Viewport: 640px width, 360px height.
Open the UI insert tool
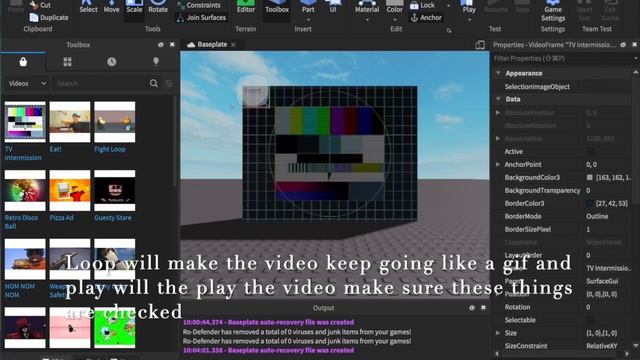333,7
